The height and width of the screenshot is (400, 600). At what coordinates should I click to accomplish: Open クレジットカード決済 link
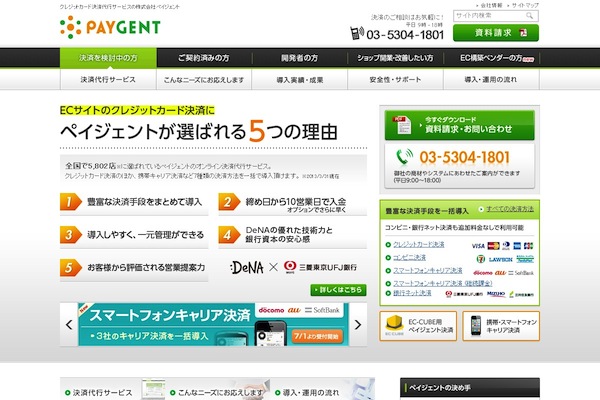(x=419, y=245)
